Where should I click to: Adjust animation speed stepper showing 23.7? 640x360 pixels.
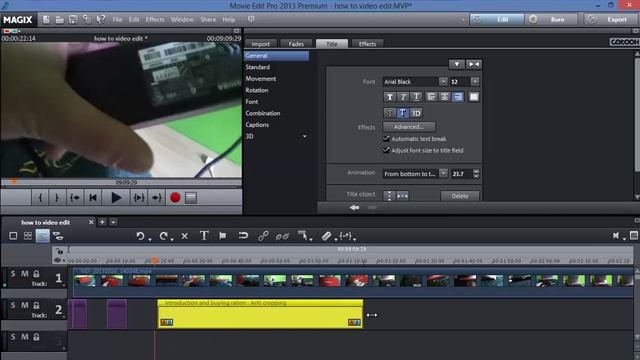tap(476, 173)
